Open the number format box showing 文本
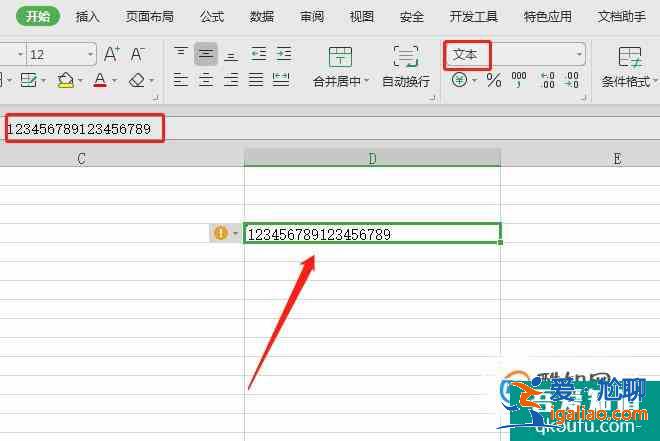Image resolution: width=660 pixels, height=441 pixels. pos(514,55)
